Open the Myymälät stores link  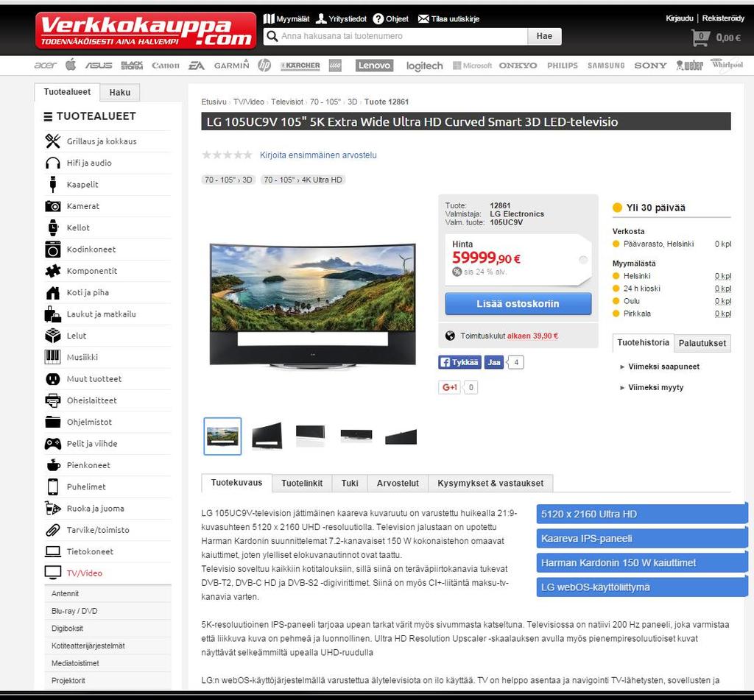pyautogui.click(x=287, y=18)
